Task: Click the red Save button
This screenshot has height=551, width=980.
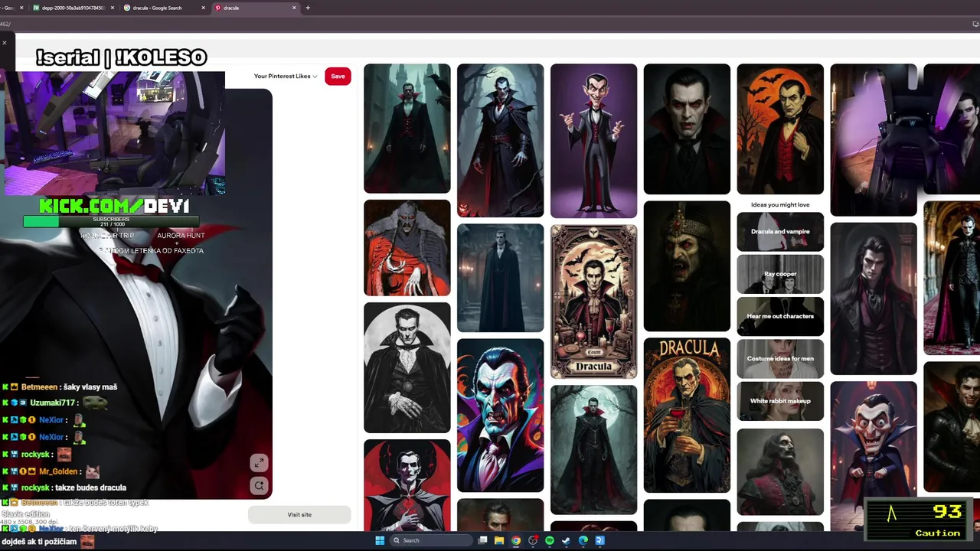Action: 338,76
